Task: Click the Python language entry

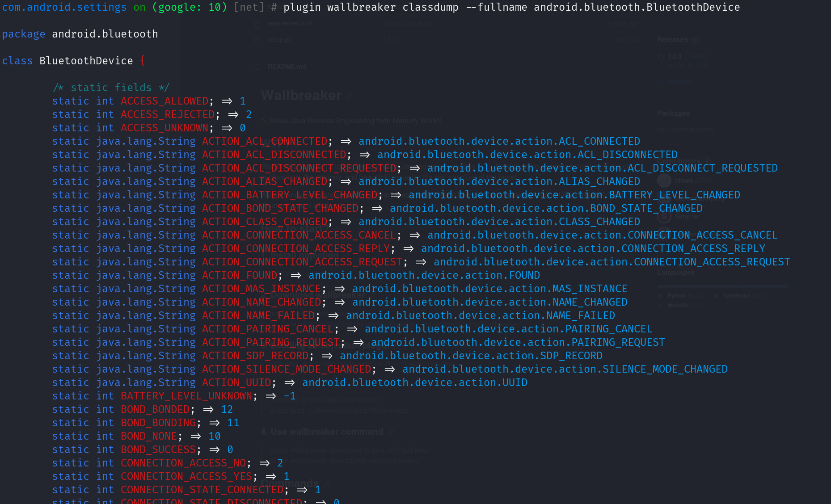Action: 677,296
